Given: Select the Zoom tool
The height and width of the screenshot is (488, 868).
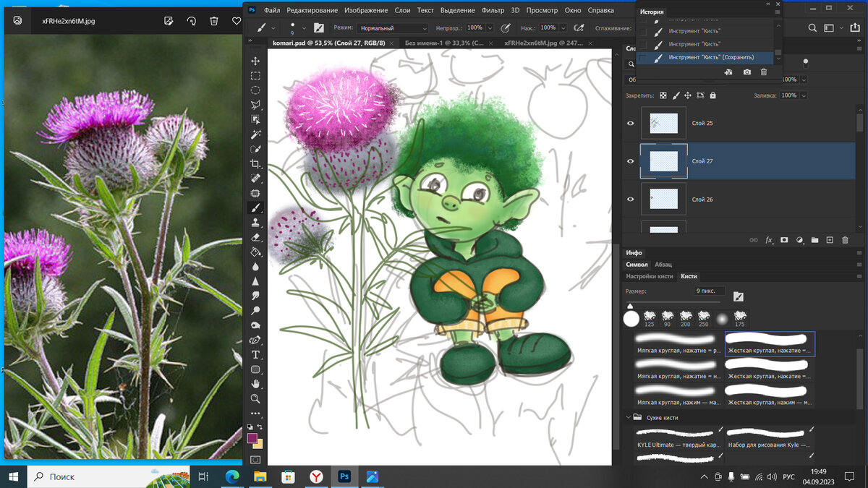Looking at the screenshot, I should (x=255, y=398).
